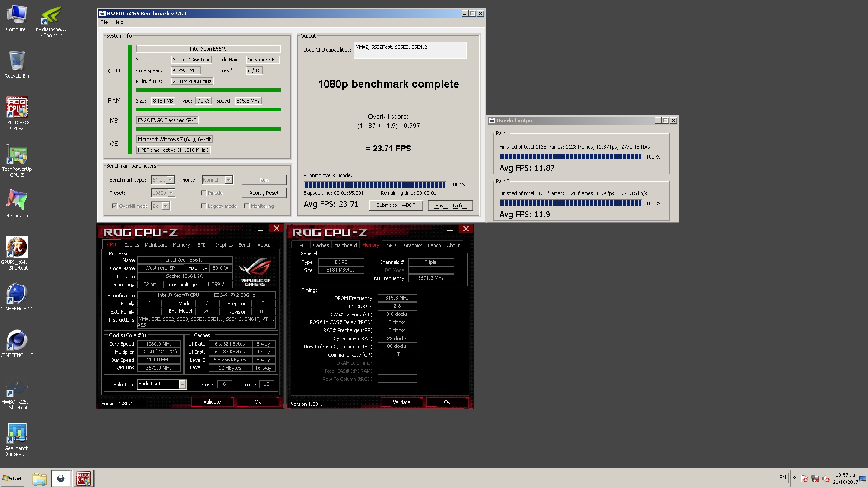868x488 pixels.
Task: Click the EN language indicator
Action: (x=783, y=478)
